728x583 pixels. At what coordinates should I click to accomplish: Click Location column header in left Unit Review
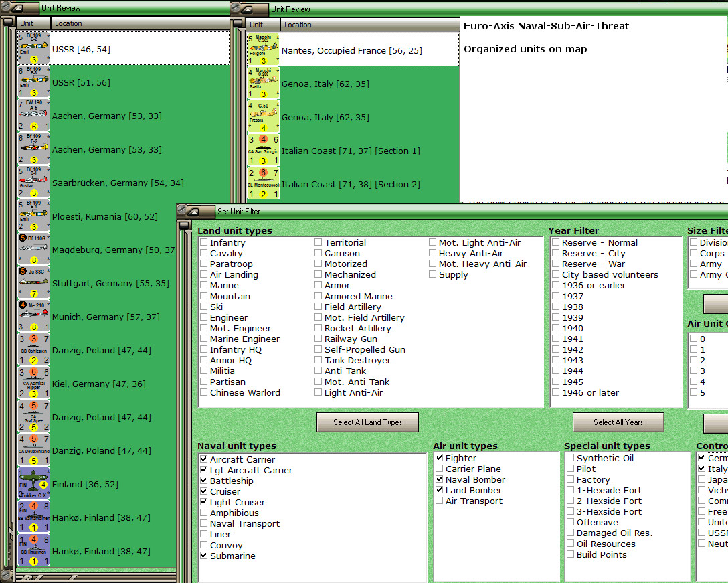point(140,23)
